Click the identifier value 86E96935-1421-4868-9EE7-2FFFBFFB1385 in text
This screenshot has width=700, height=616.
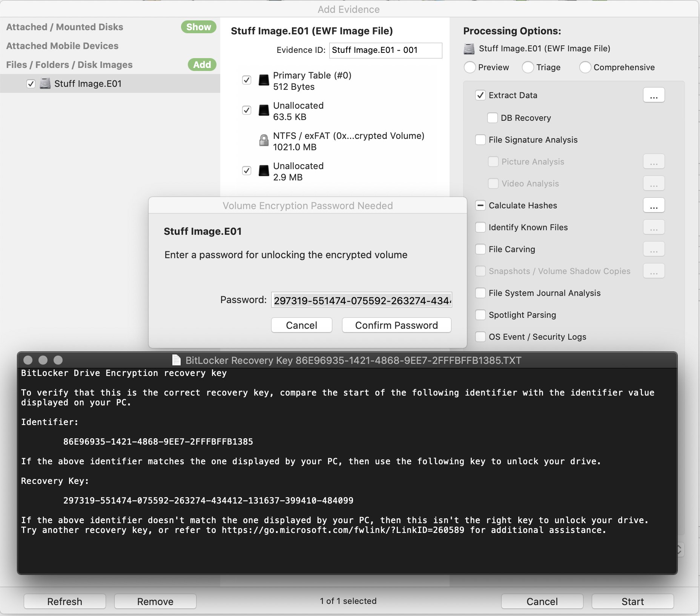pos(158,442)
